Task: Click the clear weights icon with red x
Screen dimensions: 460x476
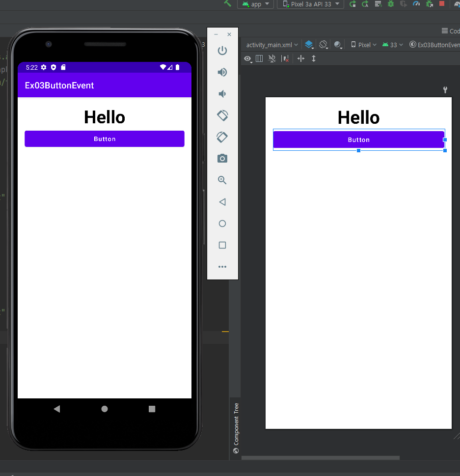Action: 285,58
